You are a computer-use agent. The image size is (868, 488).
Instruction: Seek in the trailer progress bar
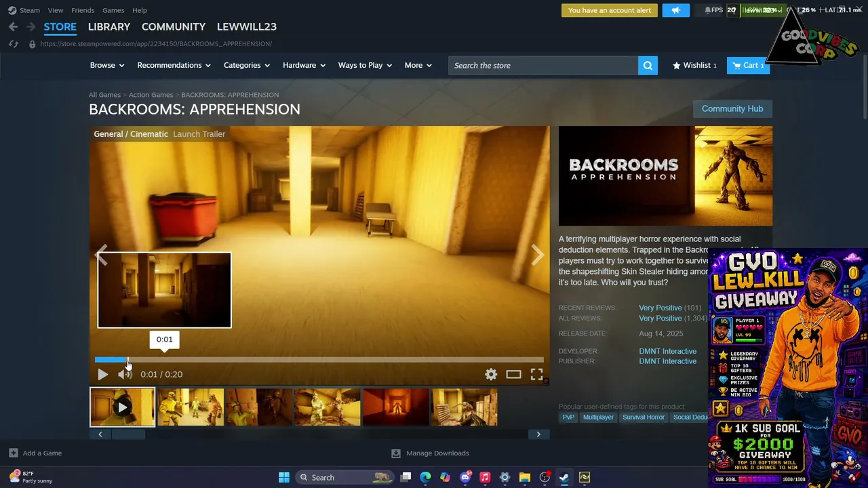(x=319, y=360)
